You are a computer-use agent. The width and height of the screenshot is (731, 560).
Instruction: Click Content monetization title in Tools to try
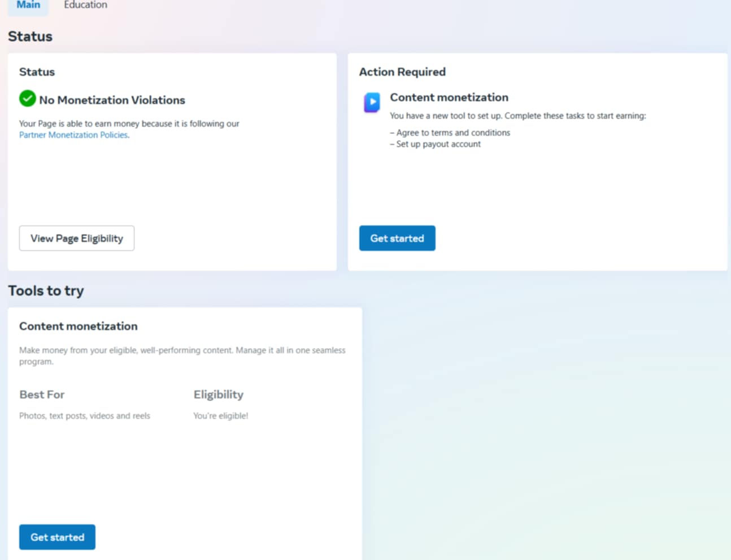pyautogui.click(x=78, y=326)
